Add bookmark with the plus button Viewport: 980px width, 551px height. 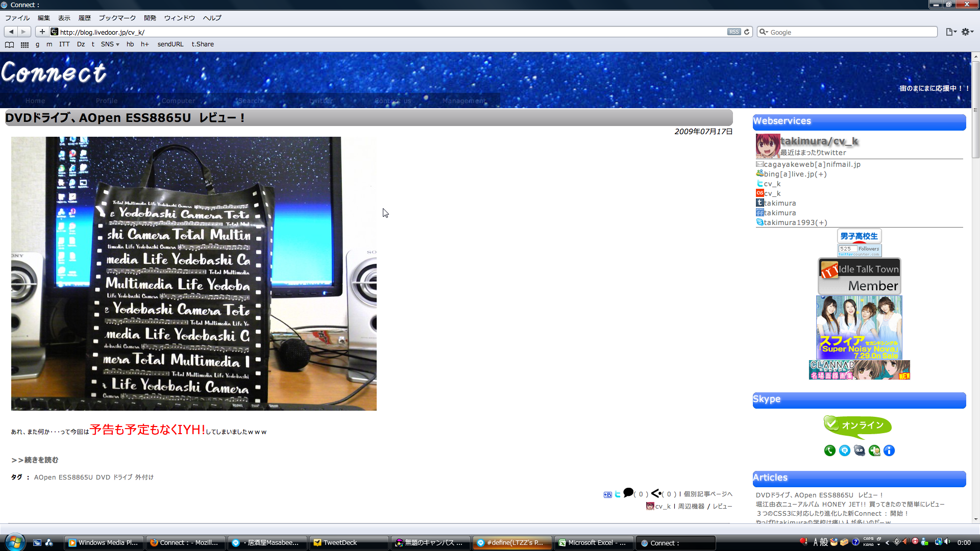point(42,32)
